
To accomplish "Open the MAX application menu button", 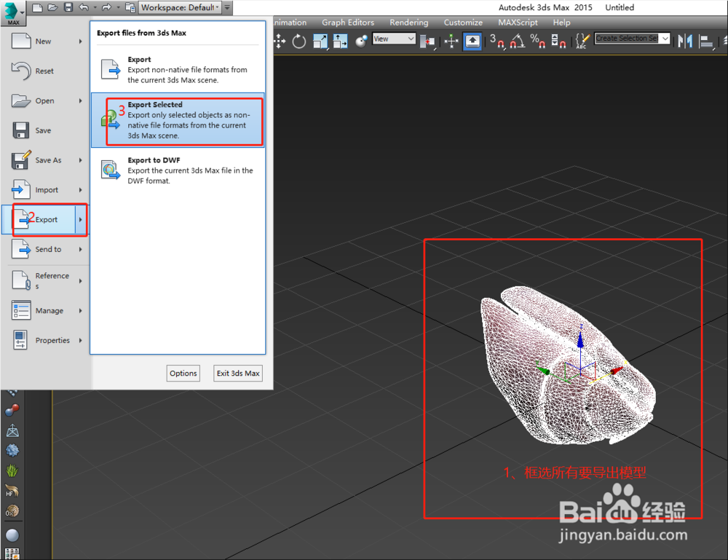I will click(x=13, y=13).
